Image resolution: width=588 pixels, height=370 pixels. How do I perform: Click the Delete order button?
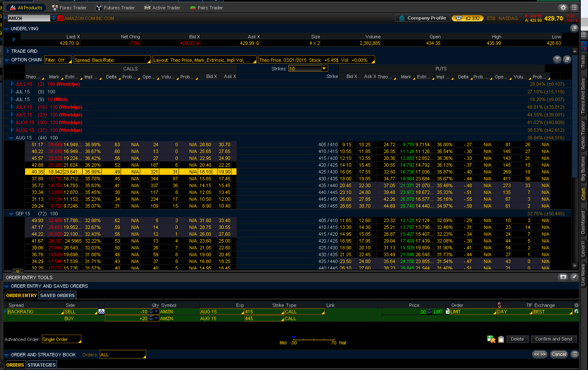click(x=517, y=339)
